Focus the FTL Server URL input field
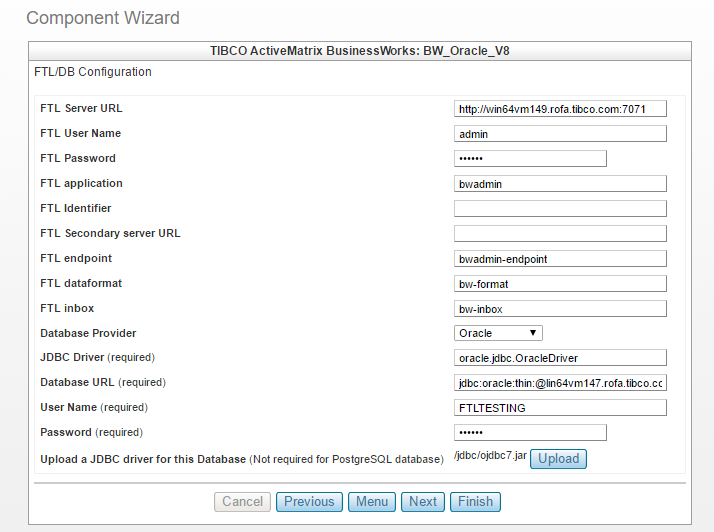Viewport: 714px width, 532px height. [560, 109]
